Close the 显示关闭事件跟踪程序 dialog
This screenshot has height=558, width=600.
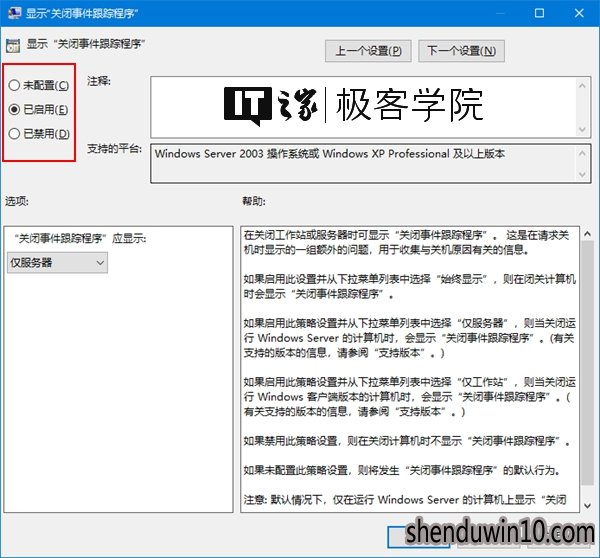tap(579, 13)
